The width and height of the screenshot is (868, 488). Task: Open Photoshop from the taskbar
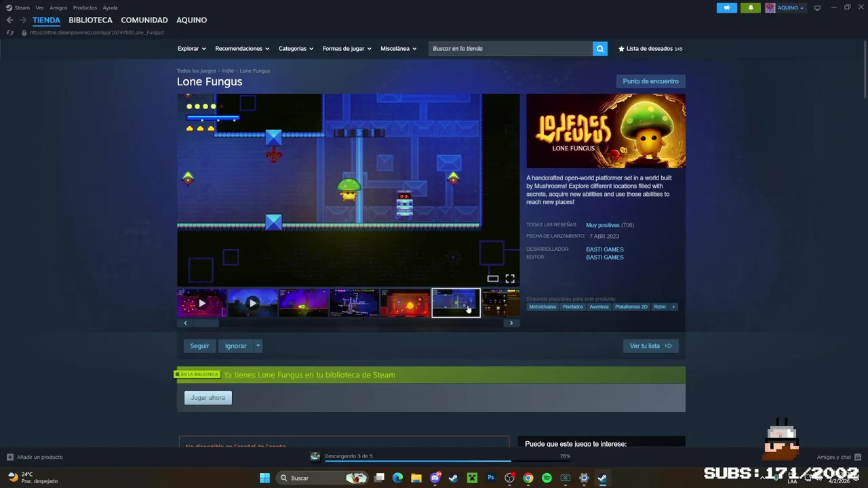coord(491,478)
